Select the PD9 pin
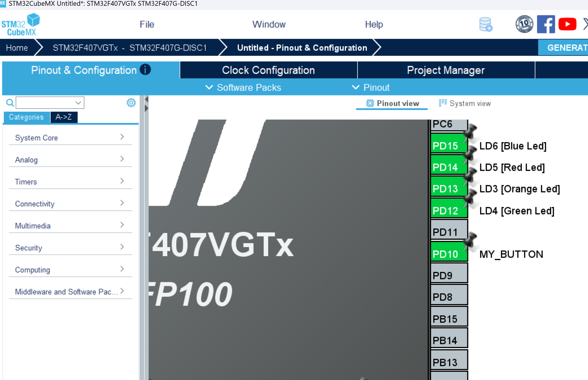This screenshot has height=380, width=588. [x=449, y=273]
